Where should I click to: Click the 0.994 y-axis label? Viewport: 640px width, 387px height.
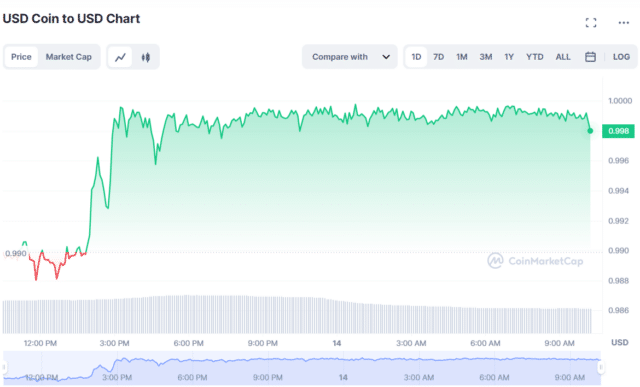(x=618, y=191)
